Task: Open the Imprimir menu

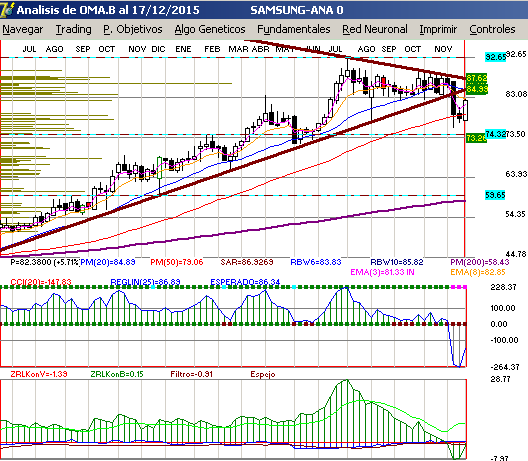Action: [438, 30]
